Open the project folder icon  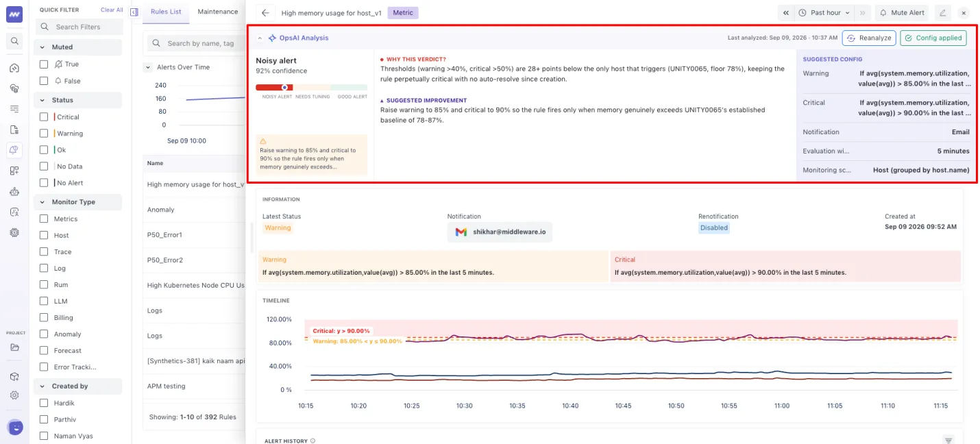coord(14,347)
